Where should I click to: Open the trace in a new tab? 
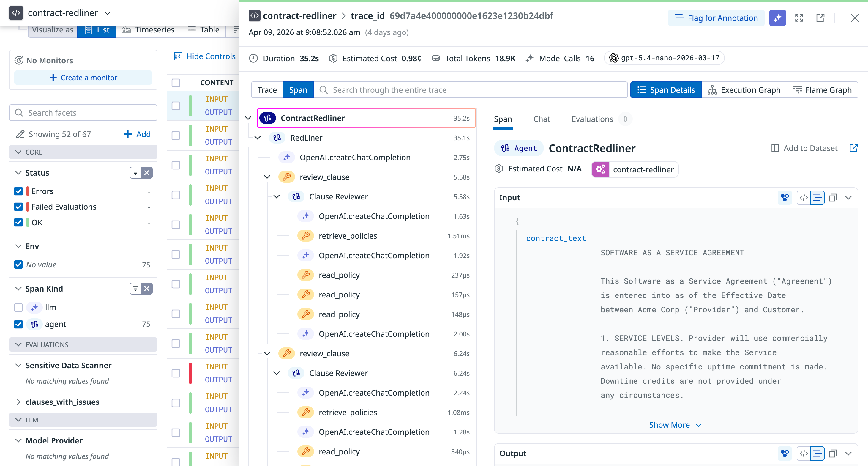pyautogui.click(x=820, y=18)
